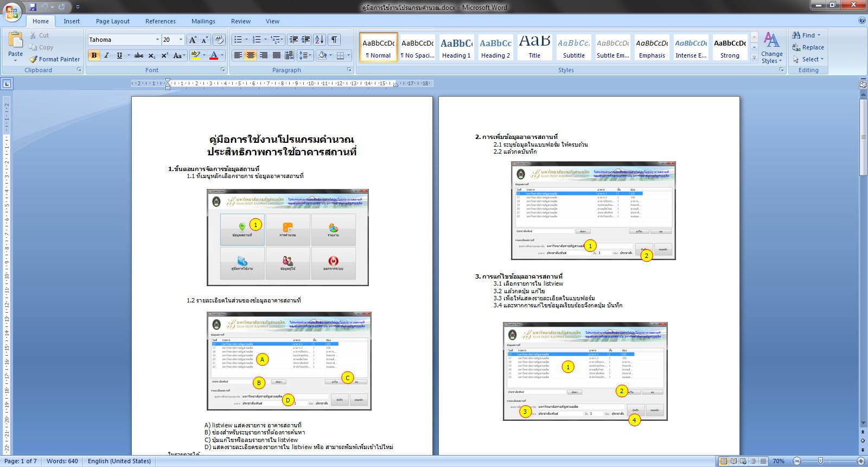Toggle Bold formatting
The image size is (868, 467).
click(94, 55)
